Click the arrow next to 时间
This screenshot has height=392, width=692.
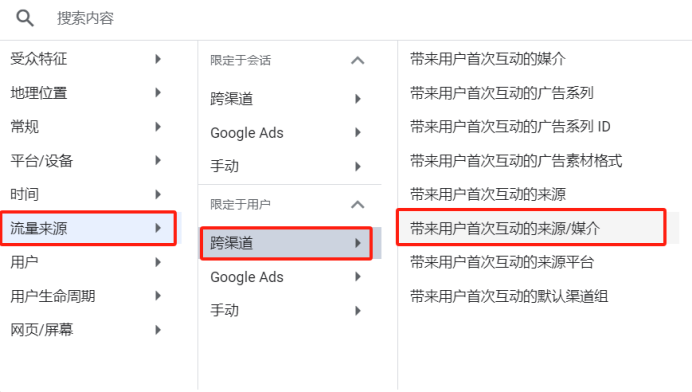coord(158,194)
